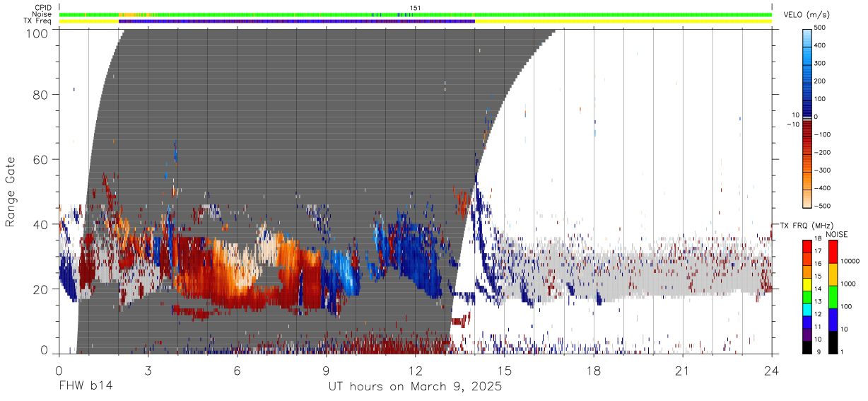Click the 12 tick on the UT hours axis
The height and width of the screenshot is (401, 868).
416,370
